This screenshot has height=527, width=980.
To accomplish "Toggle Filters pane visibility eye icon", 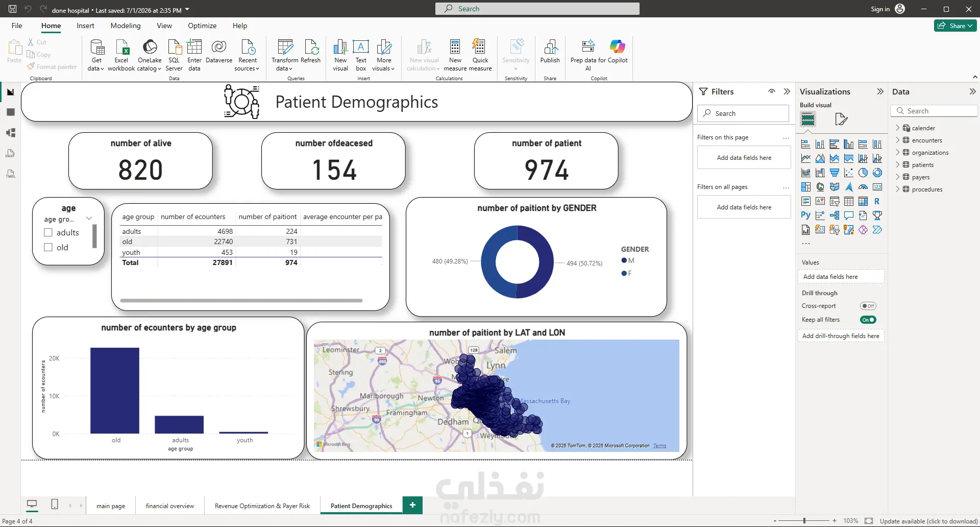I will pos(772,91).
